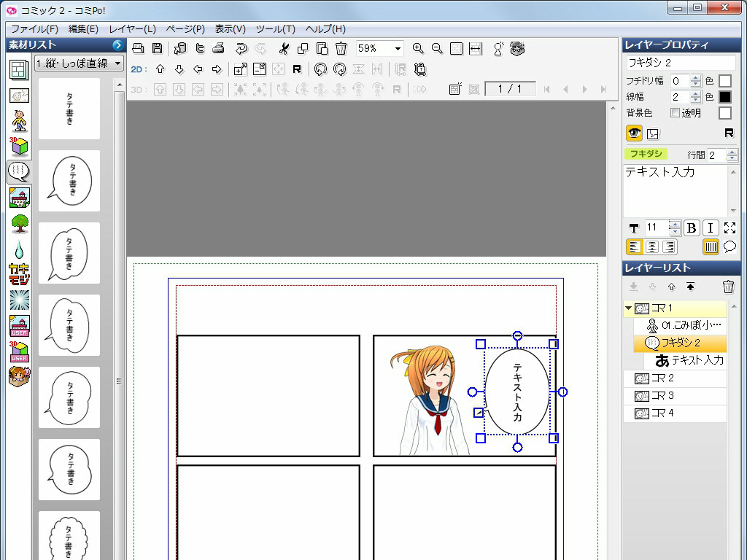
Task: Click the layer name field フキダシ 2
Action: coord(681,63)
